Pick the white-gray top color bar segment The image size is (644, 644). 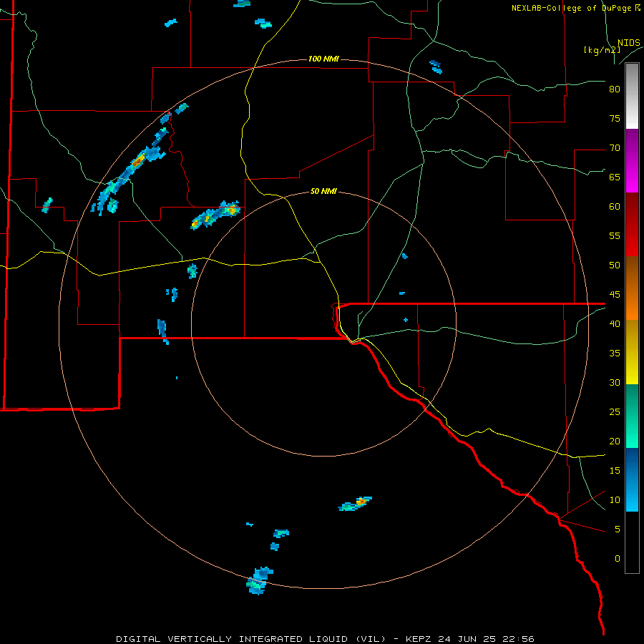(632, 96)
